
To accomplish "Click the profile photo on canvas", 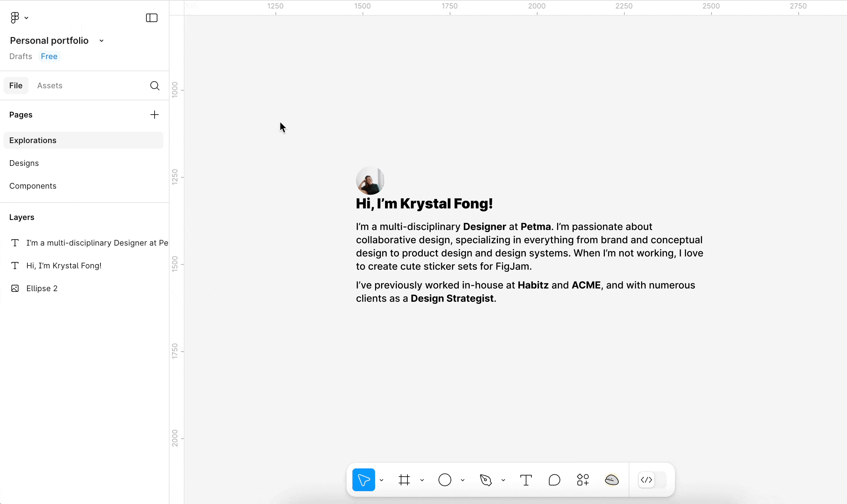I will point(370,180).
